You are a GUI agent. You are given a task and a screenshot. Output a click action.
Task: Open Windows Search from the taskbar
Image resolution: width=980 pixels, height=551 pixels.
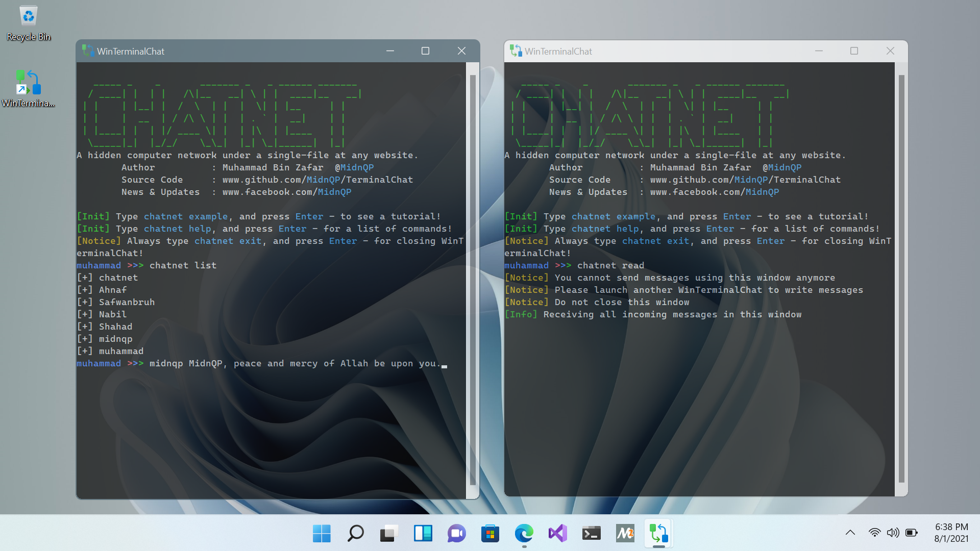click(x=355, y=533)
